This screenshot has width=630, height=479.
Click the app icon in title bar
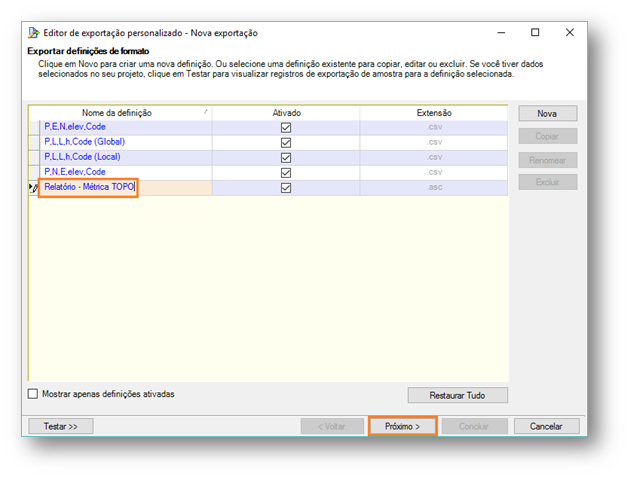click(x=32, y=32)
